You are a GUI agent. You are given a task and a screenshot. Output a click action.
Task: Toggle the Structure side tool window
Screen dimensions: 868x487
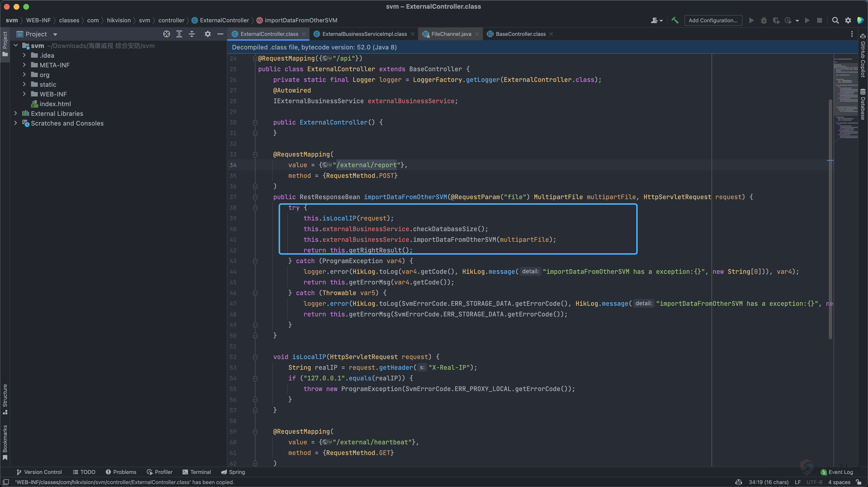5,399
